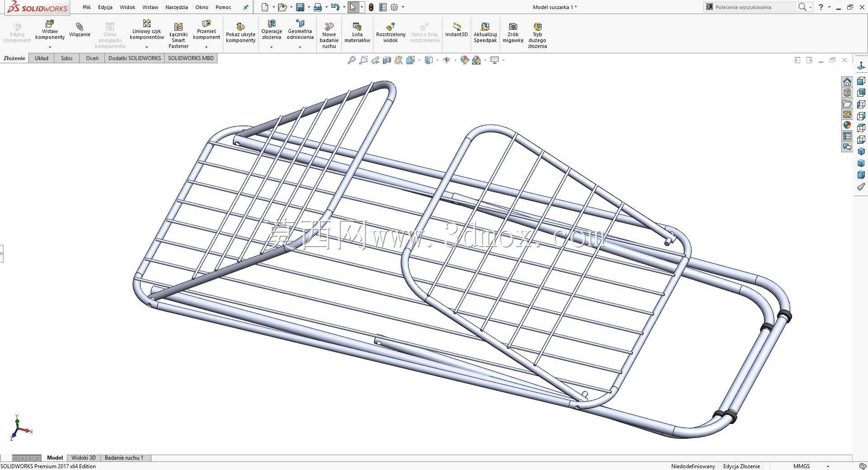Click Zoom to fit magnifier icon
Image resolution: width=868 pixels, height=470 pixels.
click(351, 60)
